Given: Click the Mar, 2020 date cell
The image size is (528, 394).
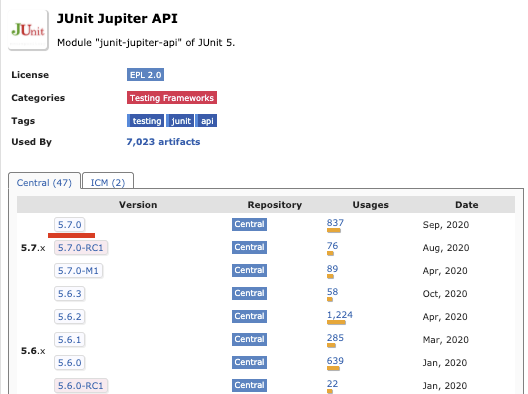Looking at the screenshot, I should point(446,339).
